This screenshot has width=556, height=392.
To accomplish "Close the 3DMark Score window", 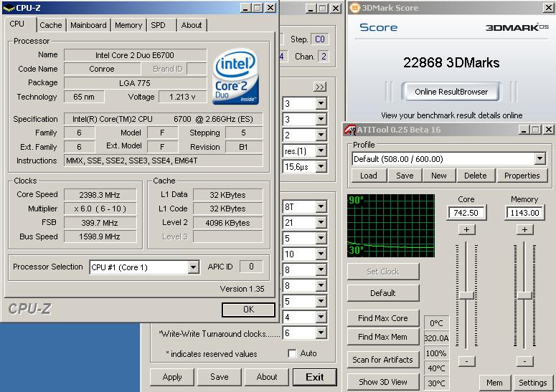I will point(548,7).
